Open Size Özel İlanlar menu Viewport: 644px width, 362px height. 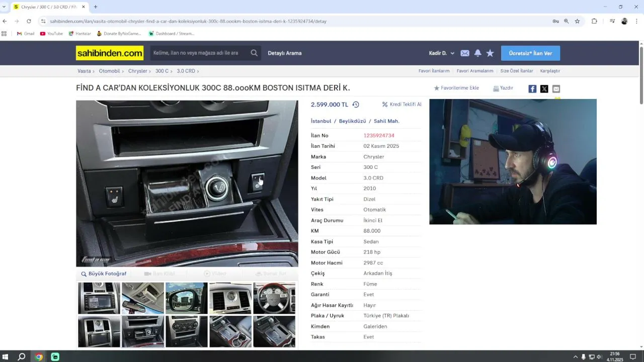tap(517, 71)
